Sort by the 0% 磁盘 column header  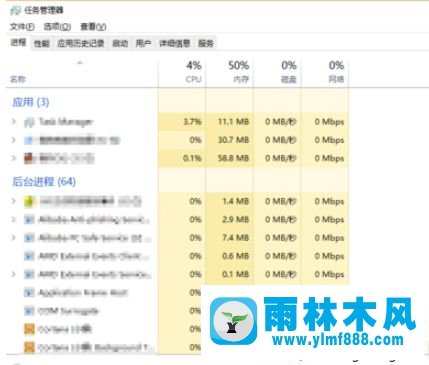pyautogui.click(x=277, y=73)
